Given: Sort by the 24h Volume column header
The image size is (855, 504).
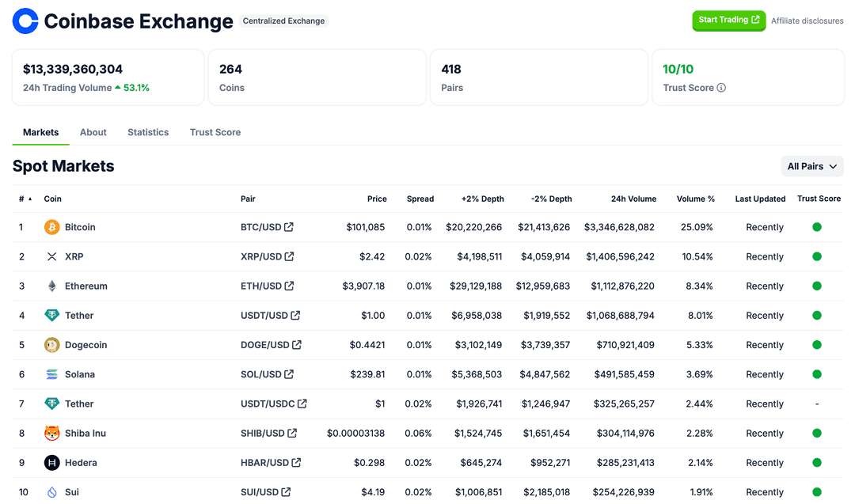Looking at the screenshot, I should pyautogui.click(x=633, y=199).
